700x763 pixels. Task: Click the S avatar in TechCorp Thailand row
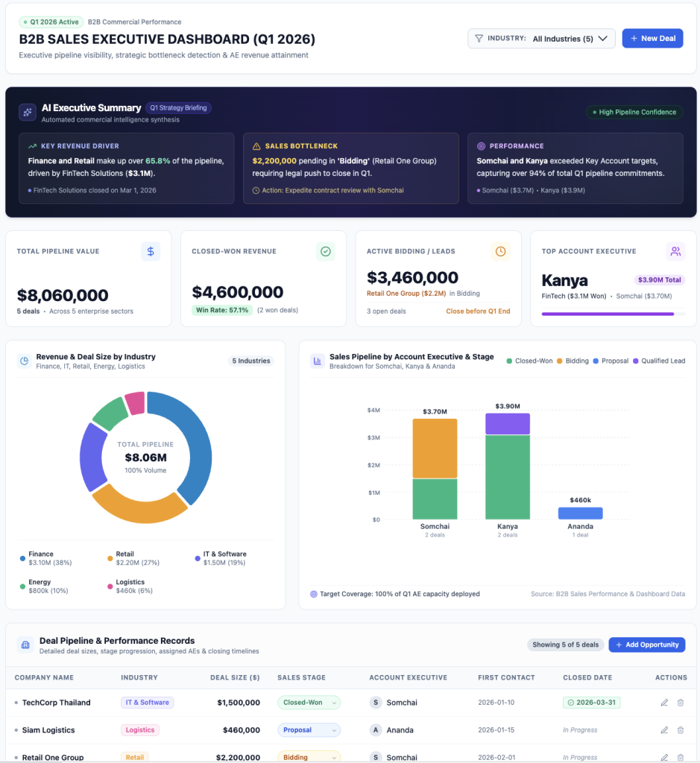pos(375,703)
